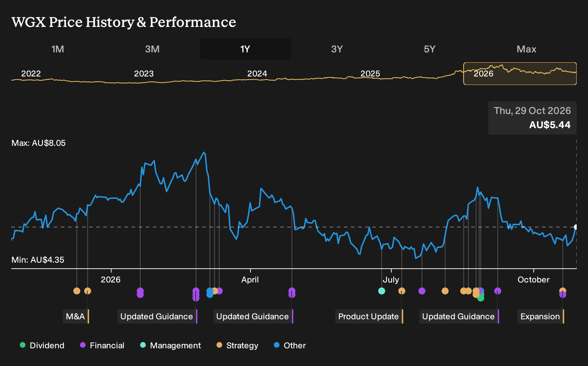Toggle the Strategy legend item

point(237,345)
